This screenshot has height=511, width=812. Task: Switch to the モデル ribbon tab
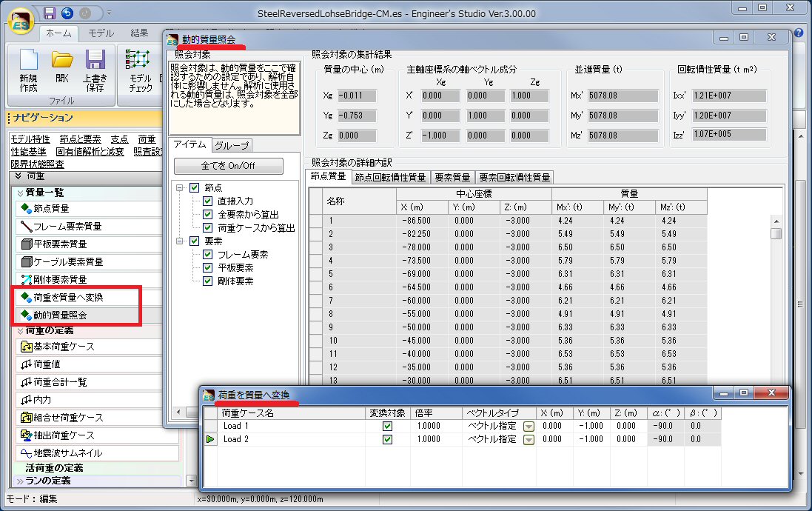(x=101, y=33)
